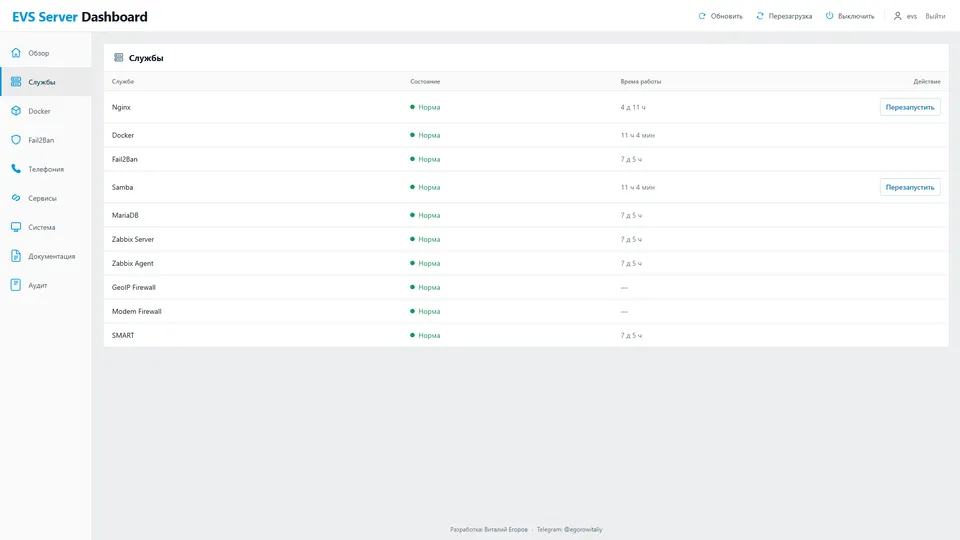Click Норма status in MariaDB row
This screenshot has width=960, height=540.
coord(425,215)
